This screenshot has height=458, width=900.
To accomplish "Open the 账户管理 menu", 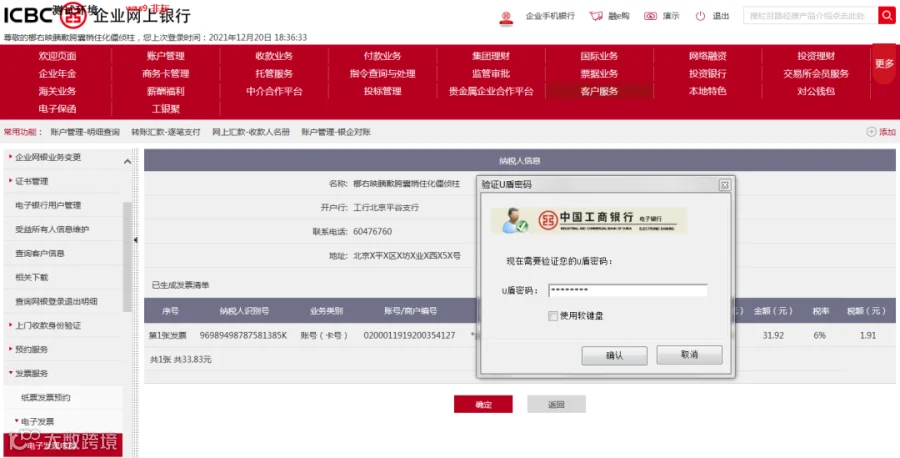I will pyautogui.click(x=165, y=56).
